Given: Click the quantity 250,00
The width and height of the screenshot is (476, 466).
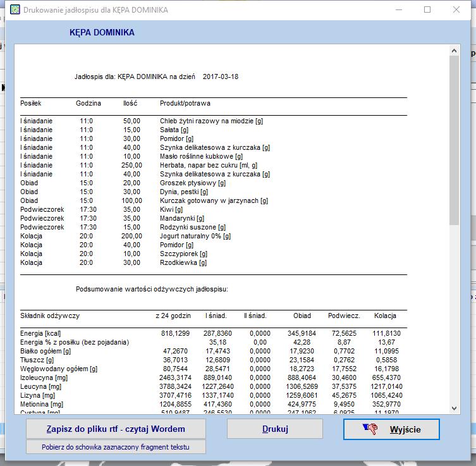Looking at the screenshot, I should 131,165.
